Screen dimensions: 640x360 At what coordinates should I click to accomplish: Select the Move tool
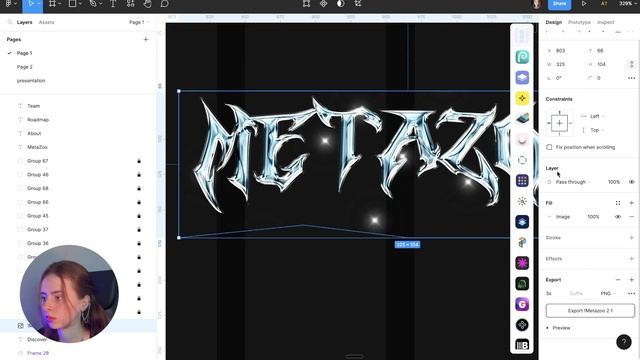pyautogui.click(x=31, y=4)
